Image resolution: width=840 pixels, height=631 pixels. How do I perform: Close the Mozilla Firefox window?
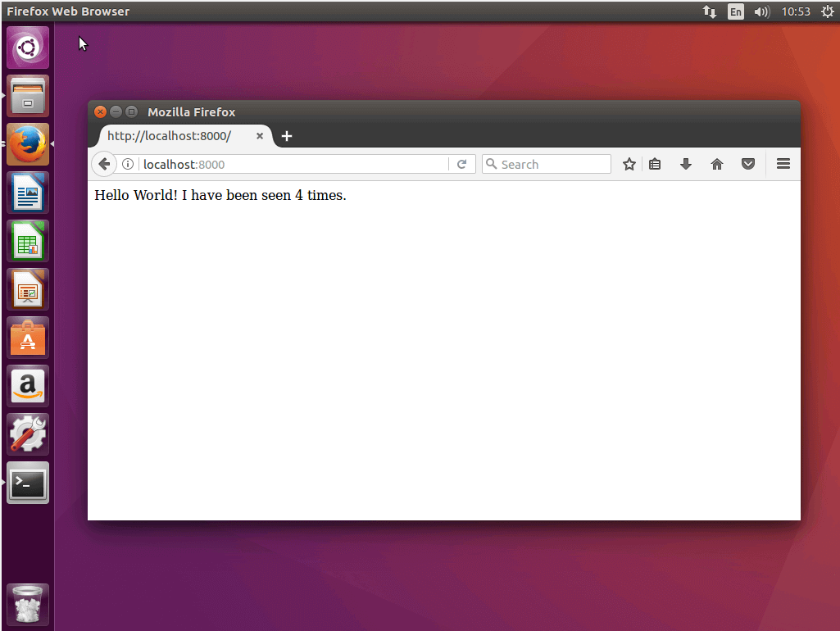pos(100,111)
